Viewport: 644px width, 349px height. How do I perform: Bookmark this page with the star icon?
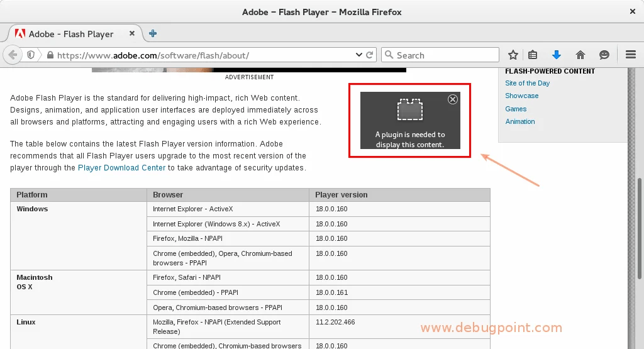tap(513, 55)
